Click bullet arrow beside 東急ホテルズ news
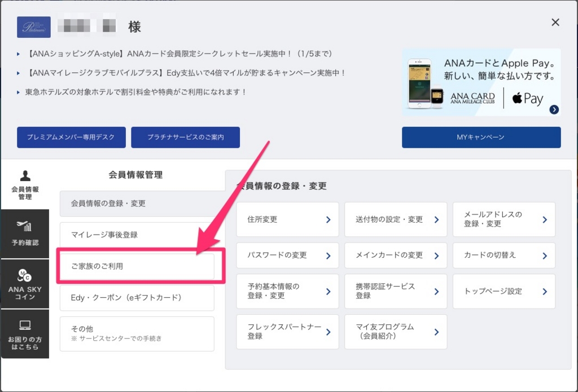Image resolution: width=578 pixels, height=392 pixels. pos(19,93)
